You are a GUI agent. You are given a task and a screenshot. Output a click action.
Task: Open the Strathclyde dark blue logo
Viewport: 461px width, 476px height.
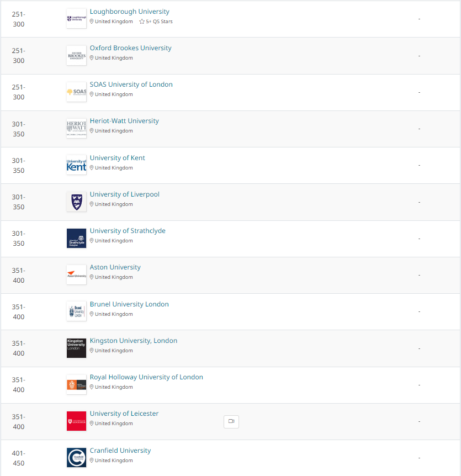coord(77,239)
